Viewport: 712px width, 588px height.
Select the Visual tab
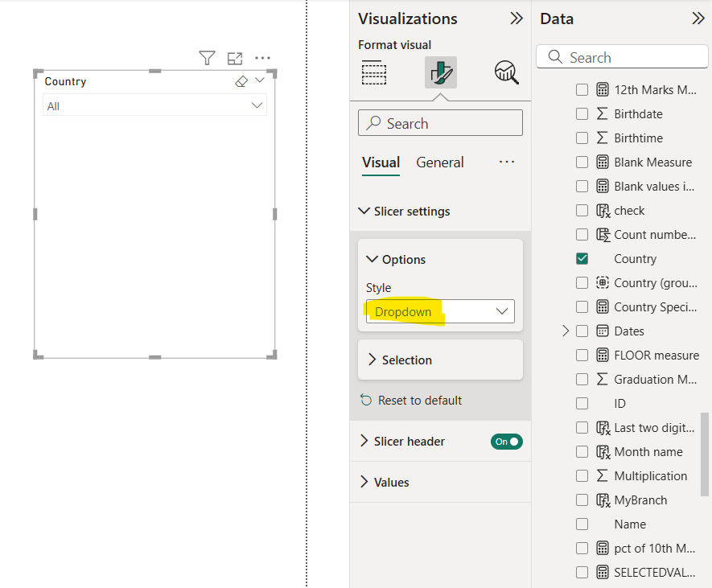tap(381, 162)
